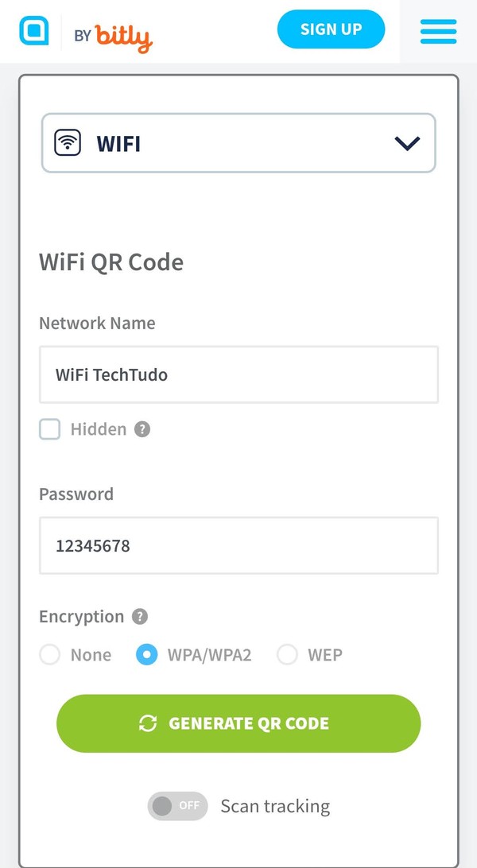Click the refresh icon inside the Generate button
This screenshot has width=477, height=868.
coord(148,723)
